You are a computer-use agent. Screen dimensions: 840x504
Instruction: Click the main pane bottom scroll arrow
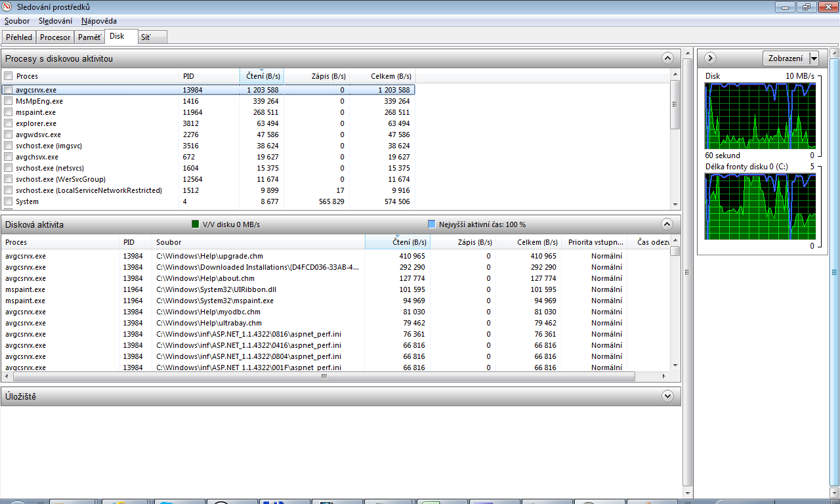click(x=688, y=492)
